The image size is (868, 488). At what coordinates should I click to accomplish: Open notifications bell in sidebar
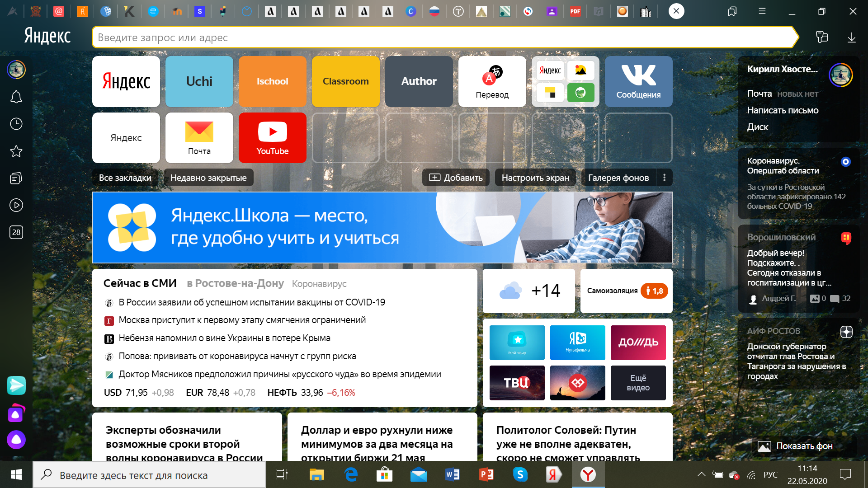click(x=16, y=97)
